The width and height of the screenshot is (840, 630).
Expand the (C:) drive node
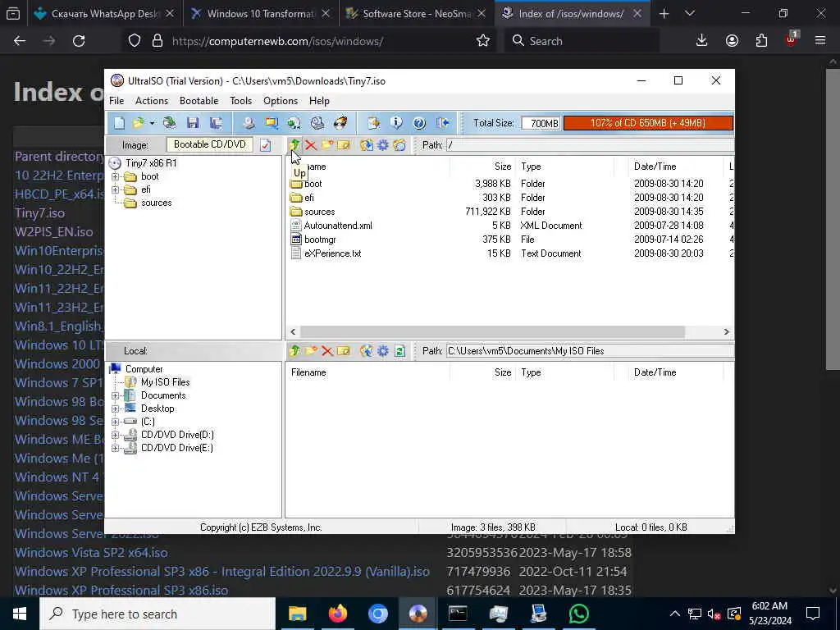tap(115, 422)
